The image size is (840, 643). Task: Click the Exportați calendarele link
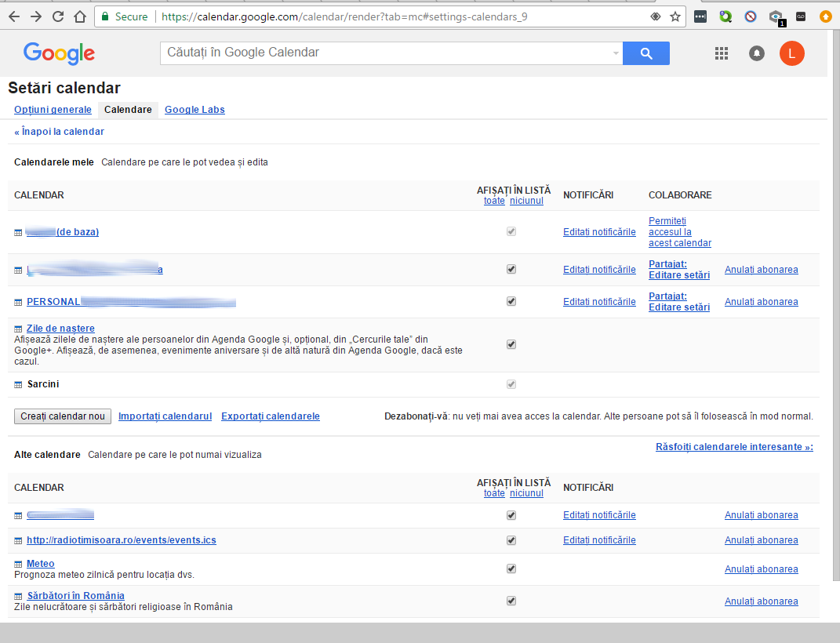(x=270, y=416)
